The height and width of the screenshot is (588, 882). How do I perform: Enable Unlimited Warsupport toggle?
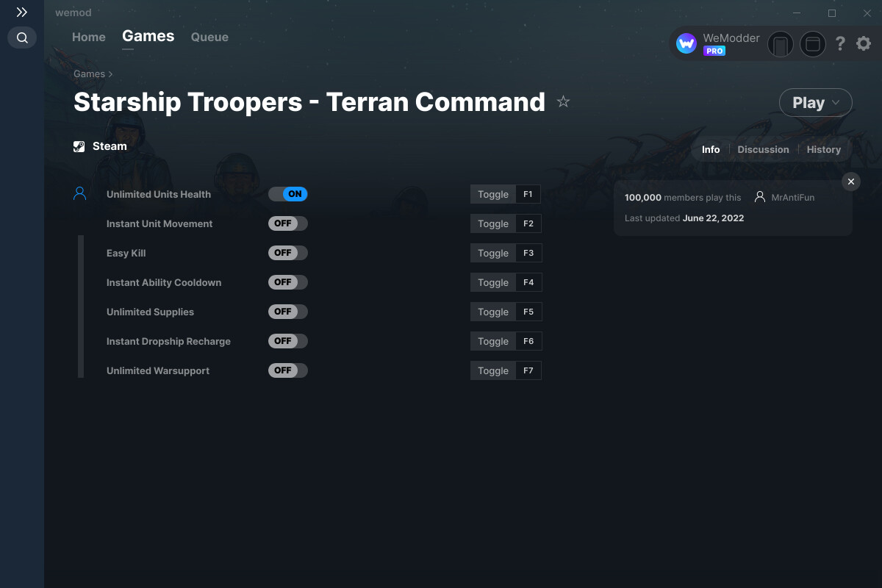(288, 370)
